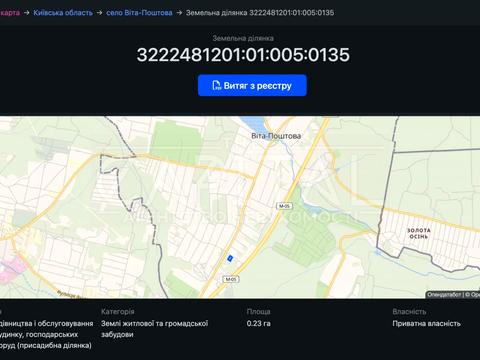Image resolution: width=480 pixels, height=360 pixels.
Task: Click the 'Опендатабот' map attribution
Action: (x=444, y=295)
